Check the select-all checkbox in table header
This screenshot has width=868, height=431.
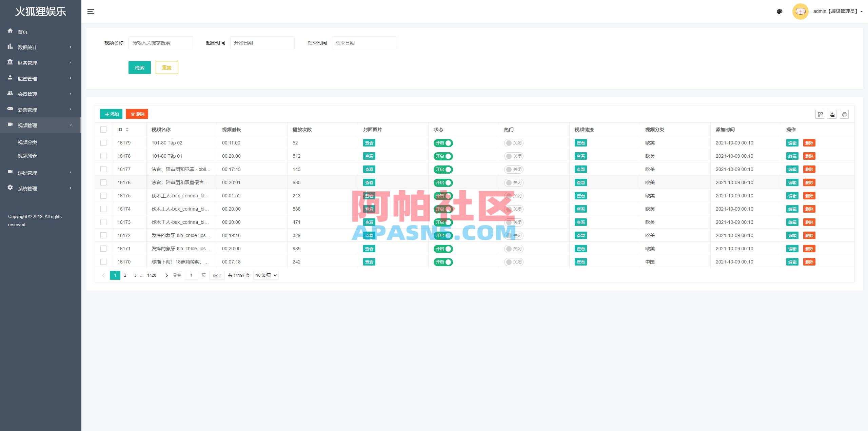[103, 129]
